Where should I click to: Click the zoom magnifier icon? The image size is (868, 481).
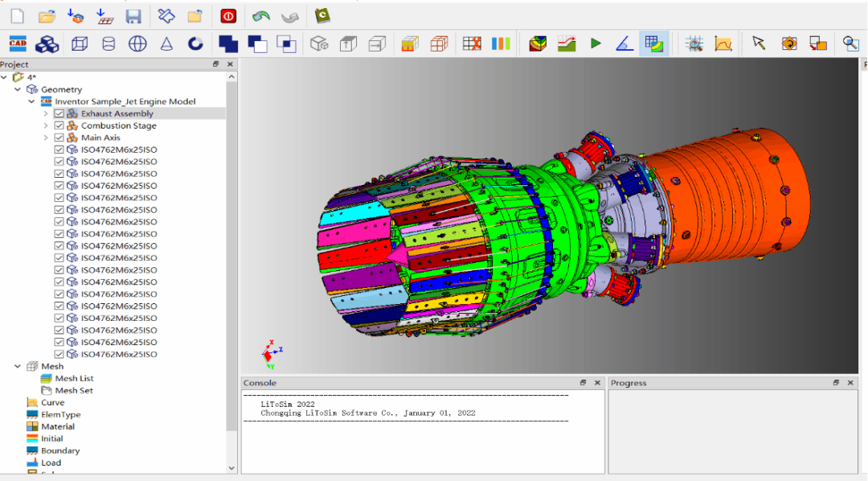850,43
